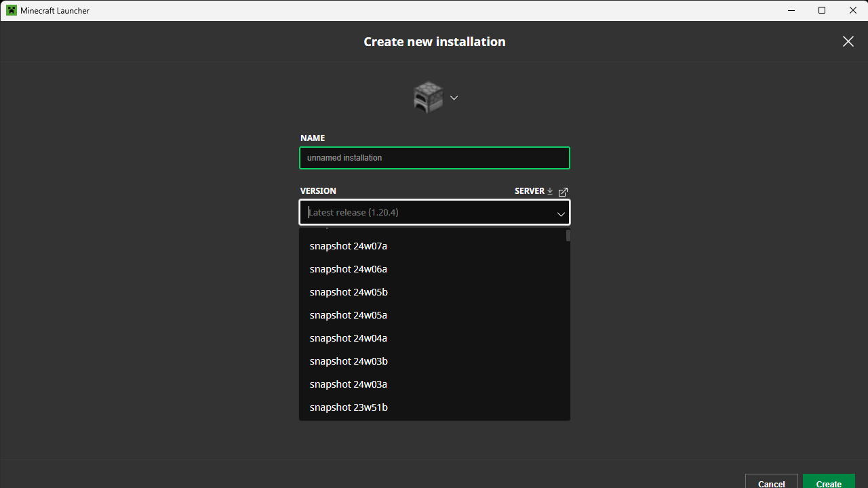This screenshot has width=868, height=488.
Task: Choose snapshot 24w06a version
Action: [435, 269]
